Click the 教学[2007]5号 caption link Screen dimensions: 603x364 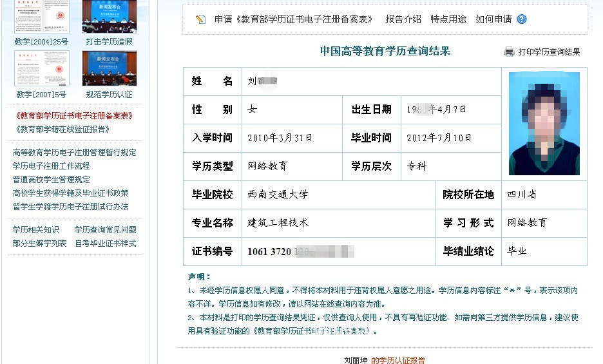coord(41,94)
